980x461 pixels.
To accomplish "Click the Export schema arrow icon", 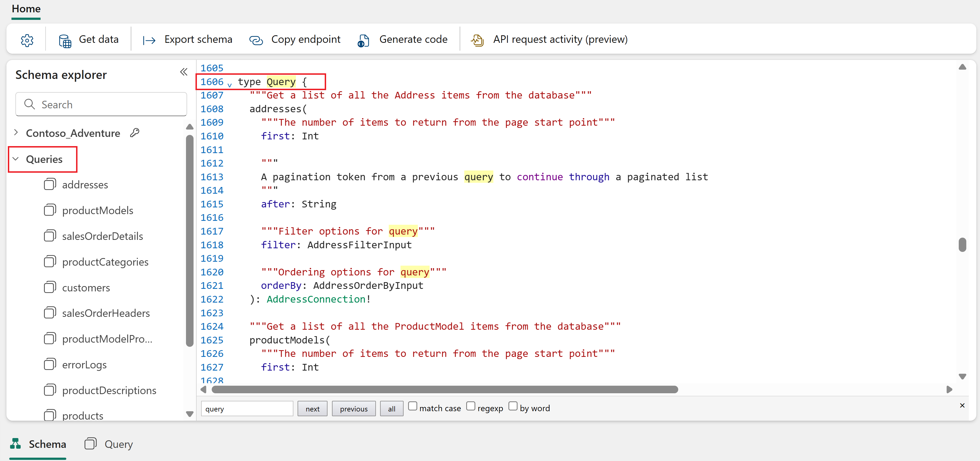I will coord(149,40).
